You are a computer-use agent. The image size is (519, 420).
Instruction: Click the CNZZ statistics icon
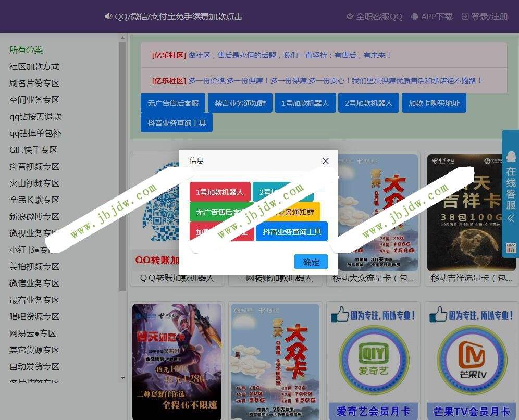coord(511,247)
